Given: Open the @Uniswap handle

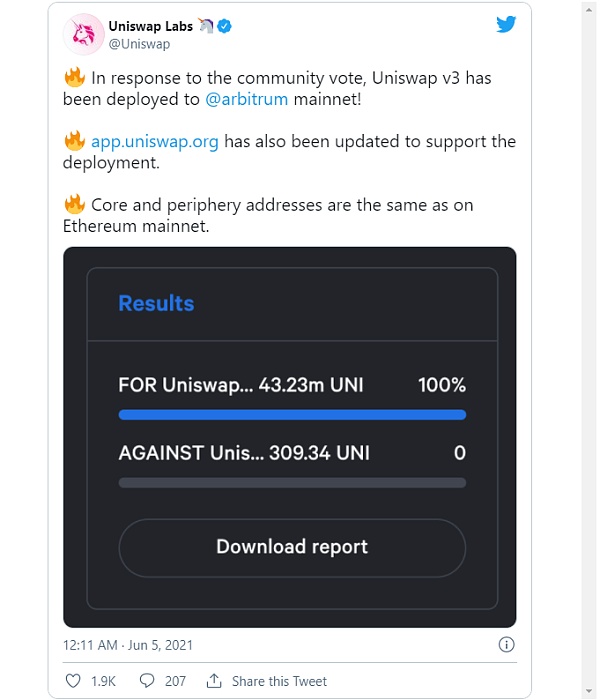Looking at the screenshot, I should [x=139, y=44].
